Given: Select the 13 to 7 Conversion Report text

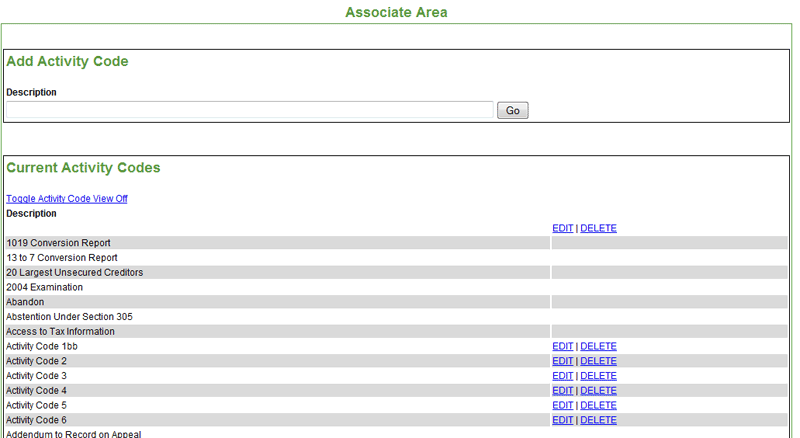Looking at the screenshot, I should tap(62, 258).
